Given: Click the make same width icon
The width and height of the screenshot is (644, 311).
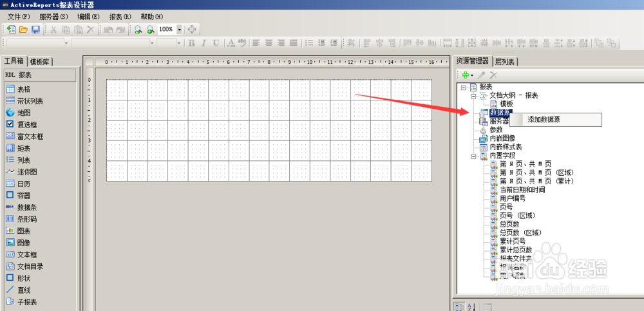Looking at the screenshot, I should (x=448, y=42).
